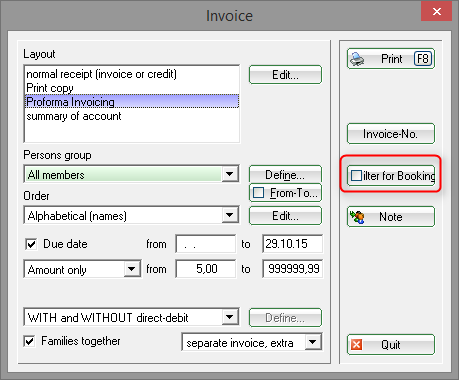
Task: Click the people icon on Note button
Action: click(x=357, y=217)
